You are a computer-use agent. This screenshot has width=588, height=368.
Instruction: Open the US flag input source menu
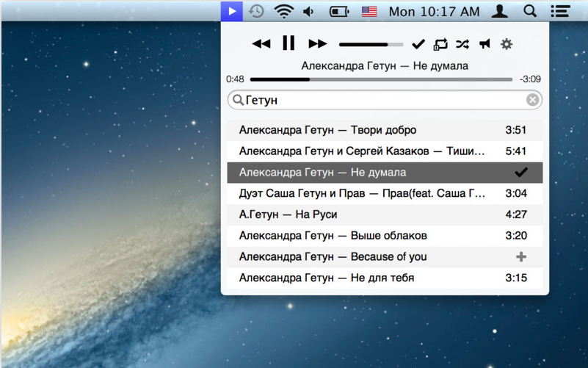point(369,11)
